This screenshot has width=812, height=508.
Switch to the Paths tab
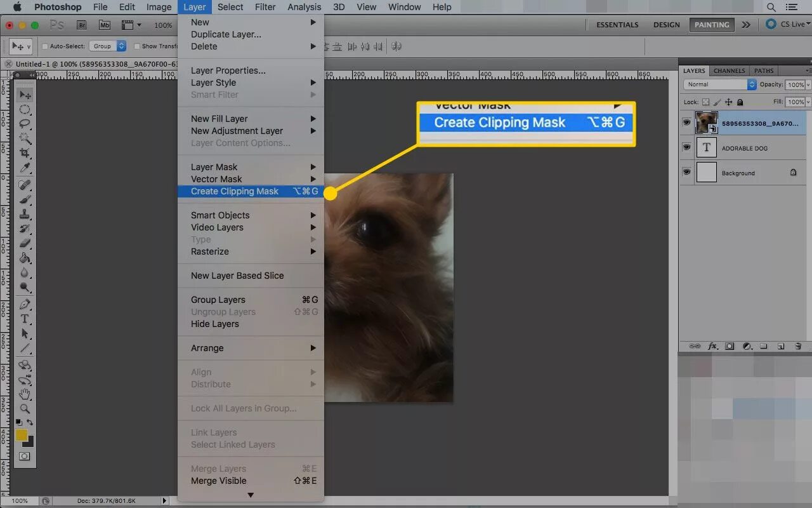pyautogui.click(x=764, y=70)
